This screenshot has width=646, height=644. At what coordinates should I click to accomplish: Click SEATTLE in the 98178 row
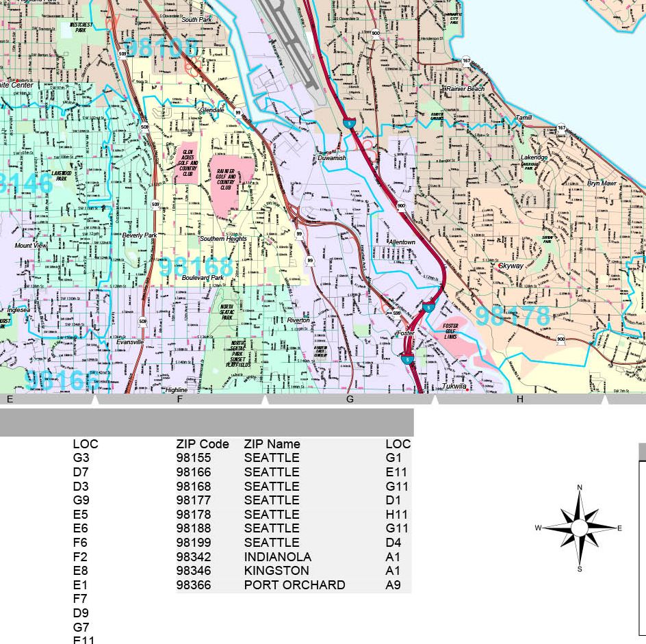(x=272, y=515)
